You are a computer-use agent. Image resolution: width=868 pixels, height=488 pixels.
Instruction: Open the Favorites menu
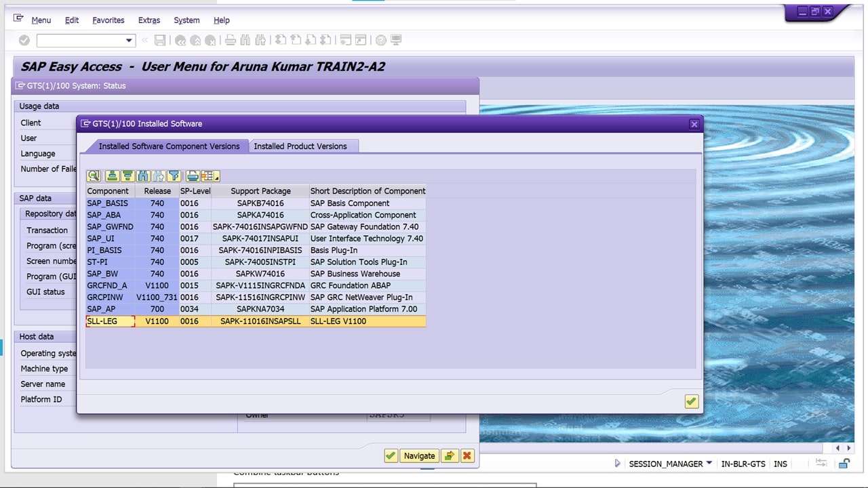click(108, 20)
